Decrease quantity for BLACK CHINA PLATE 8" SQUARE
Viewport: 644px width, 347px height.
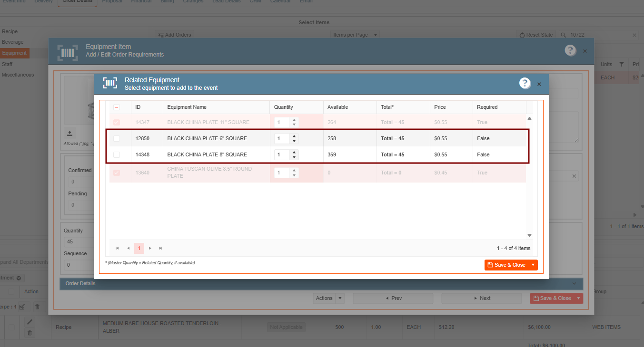click(294, 157)
